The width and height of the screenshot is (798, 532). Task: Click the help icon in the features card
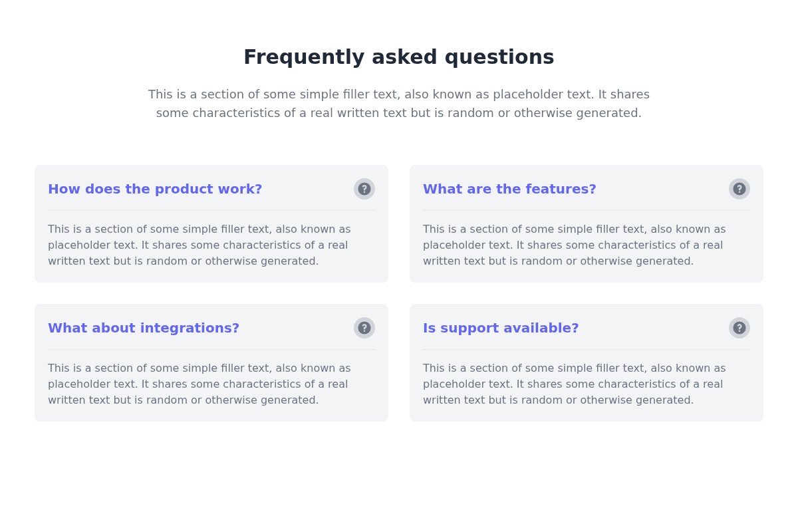739,189
